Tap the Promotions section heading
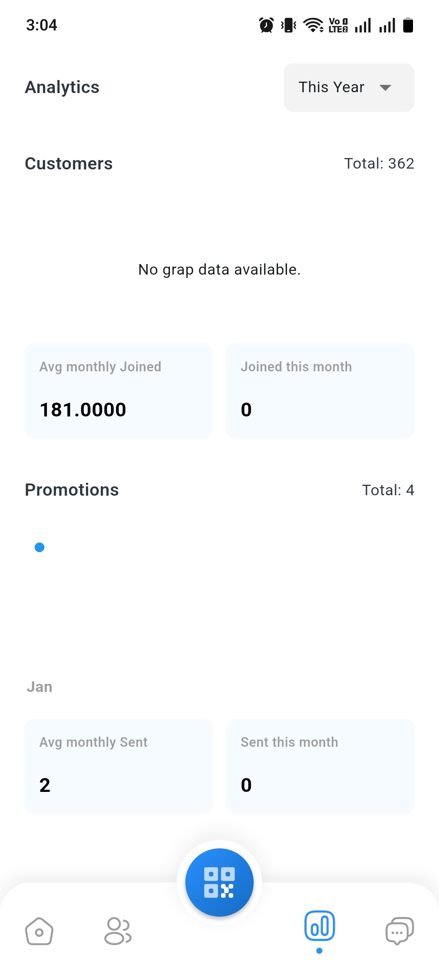439x980 pixels. [x=72, y=490]
